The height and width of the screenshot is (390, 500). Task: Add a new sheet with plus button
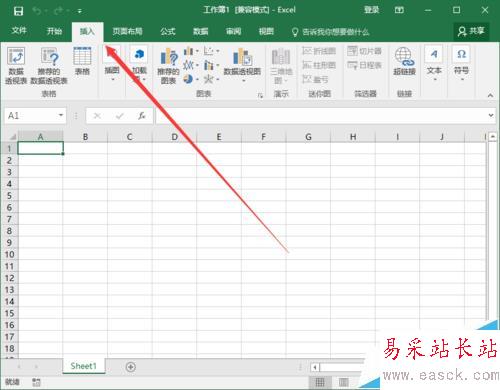click(131, 367)
